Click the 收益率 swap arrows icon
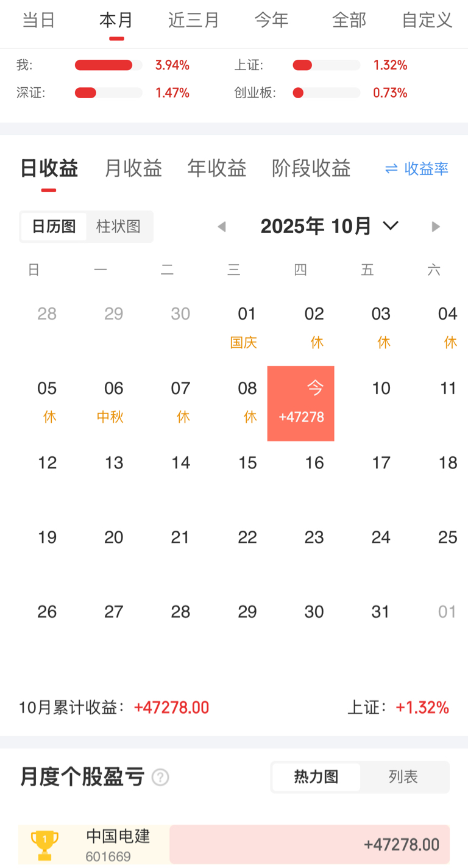This screenshot has width=468, height=868. pos(391,169)
